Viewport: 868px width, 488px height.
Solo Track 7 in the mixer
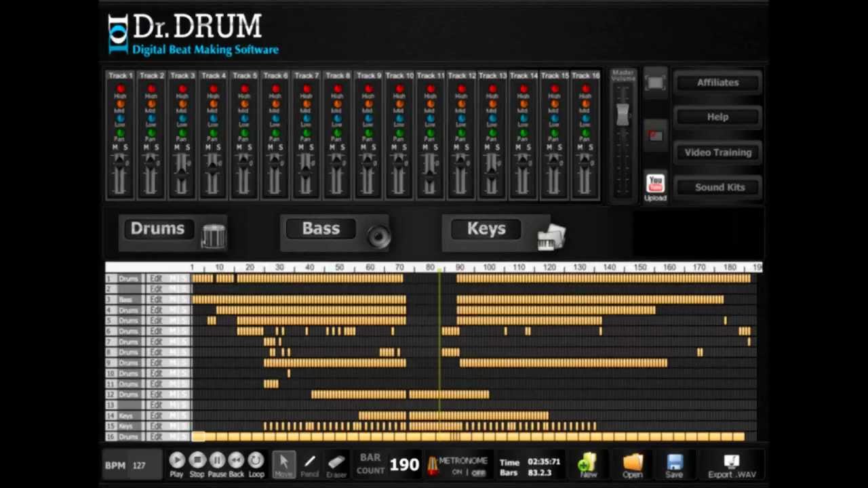[311, 147]
